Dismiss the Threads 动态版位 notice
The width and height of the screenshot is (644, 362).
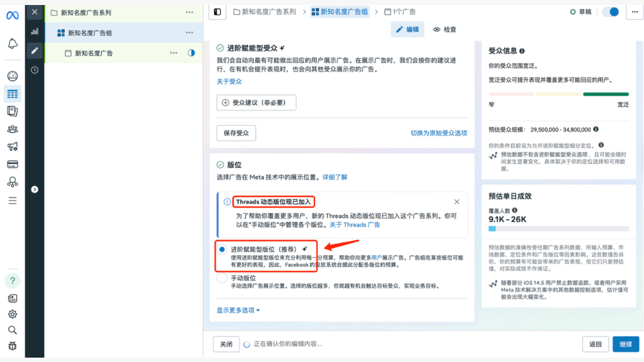[x=456, y=202]
